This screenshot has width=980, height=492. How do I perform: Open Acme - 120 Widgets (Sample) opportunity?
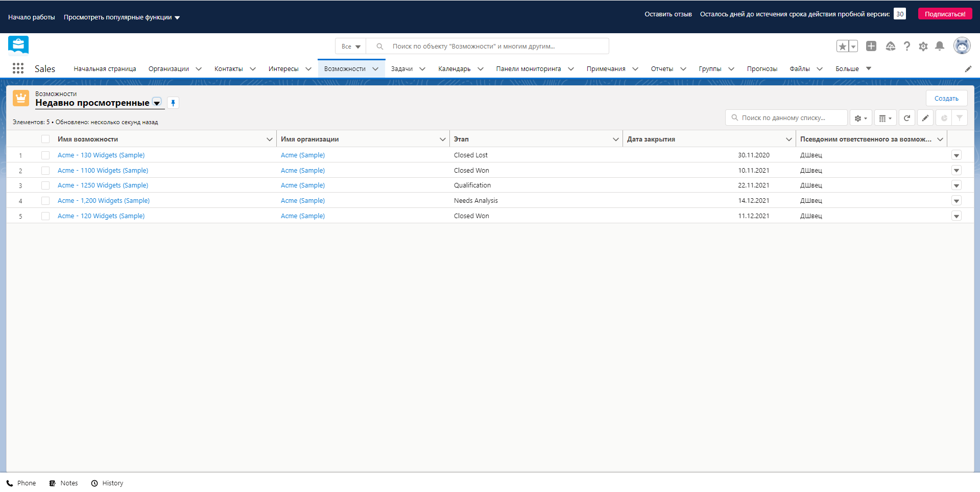tap(101, 216)
